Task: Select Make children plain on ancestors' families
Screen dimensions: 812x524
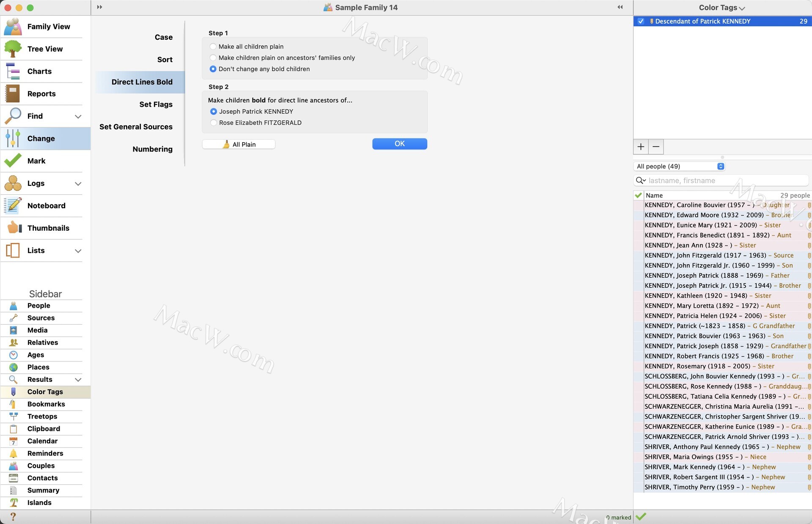Action: [x=213, y=58]
